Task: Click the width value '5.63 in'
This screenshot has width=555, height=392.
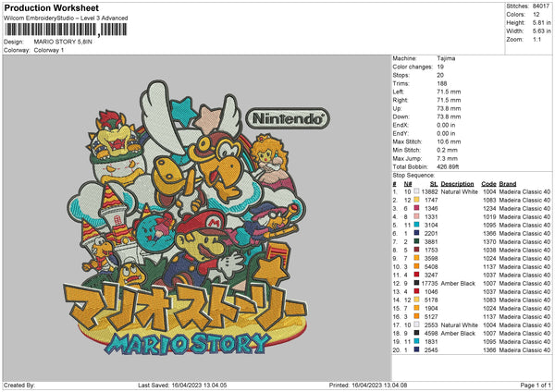Action: (x=542, y=31)
